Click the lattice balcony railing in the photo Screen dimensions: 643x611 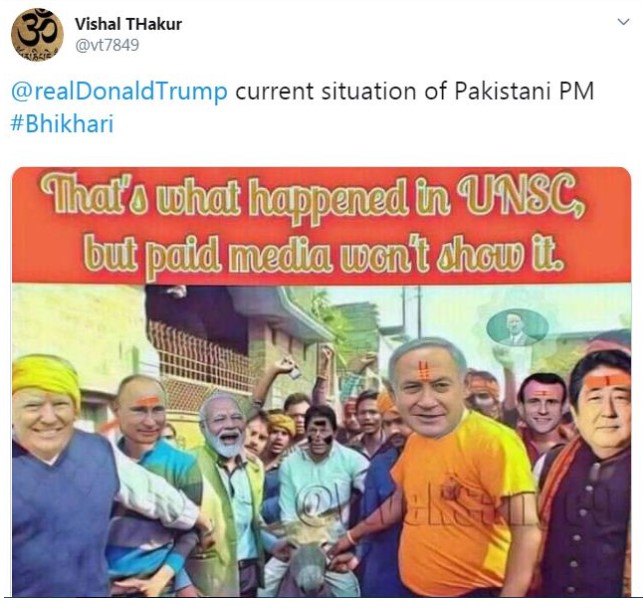(201, 361)
